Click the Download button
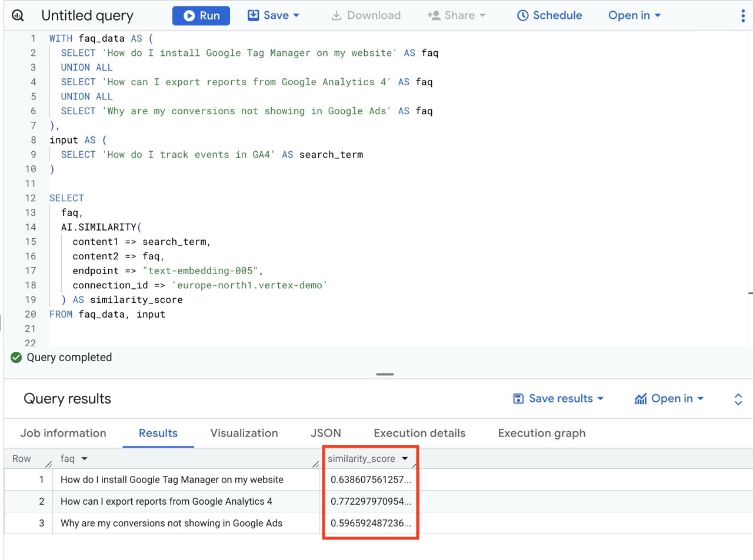Screen dimensions: 753x560 pos(366,15)
